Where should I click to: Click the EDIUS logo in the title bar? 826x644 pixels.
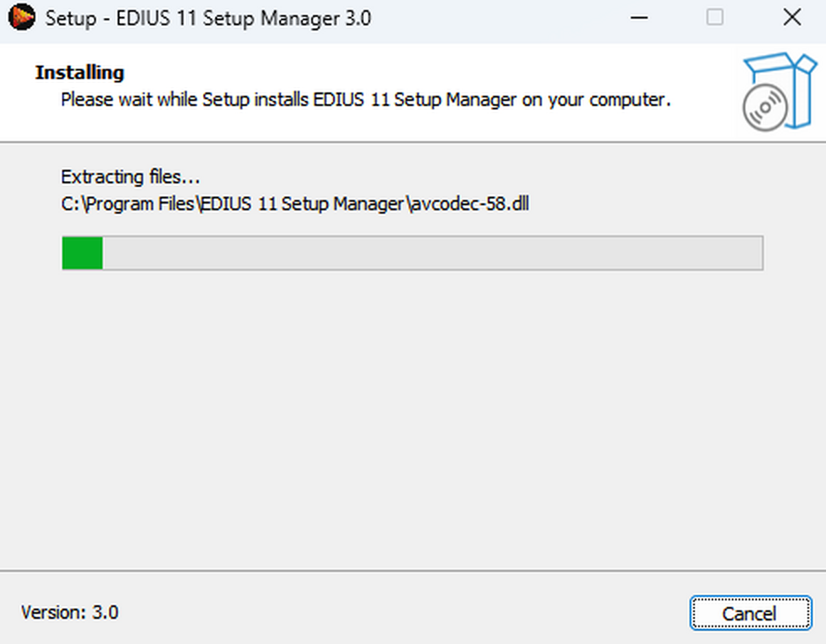click(x=23, y=18)
